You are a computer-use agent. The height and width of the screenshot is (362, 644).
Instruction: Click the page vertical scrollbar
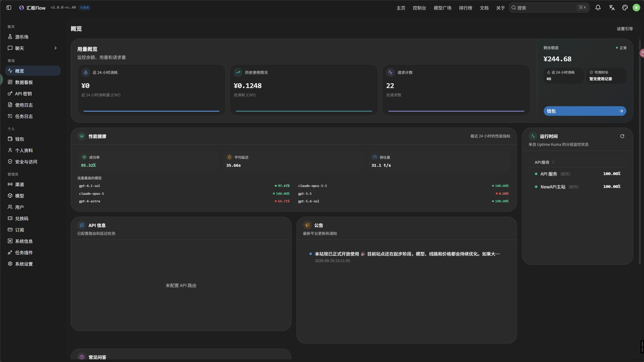pos(640,151)
